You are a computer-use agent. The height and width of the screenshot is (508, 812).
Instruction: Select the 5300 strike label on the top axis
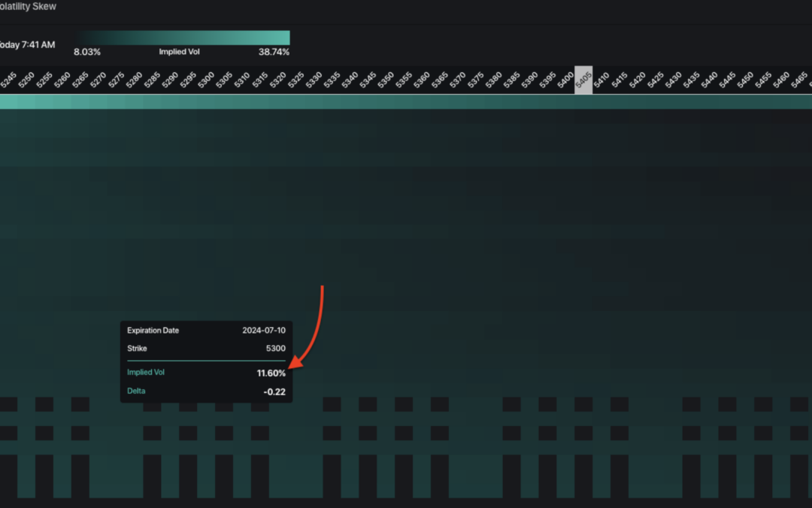206,80
